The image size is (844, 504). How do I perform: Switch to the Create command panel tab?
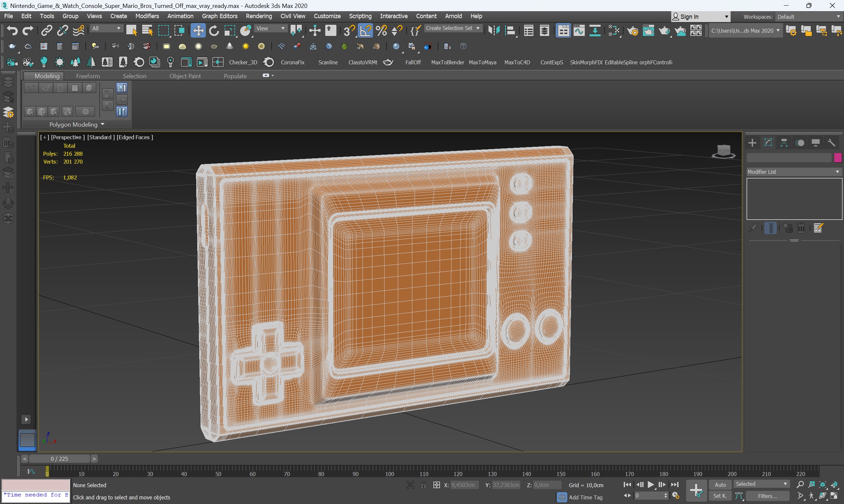pyautogui.click(x=752, y=143)
